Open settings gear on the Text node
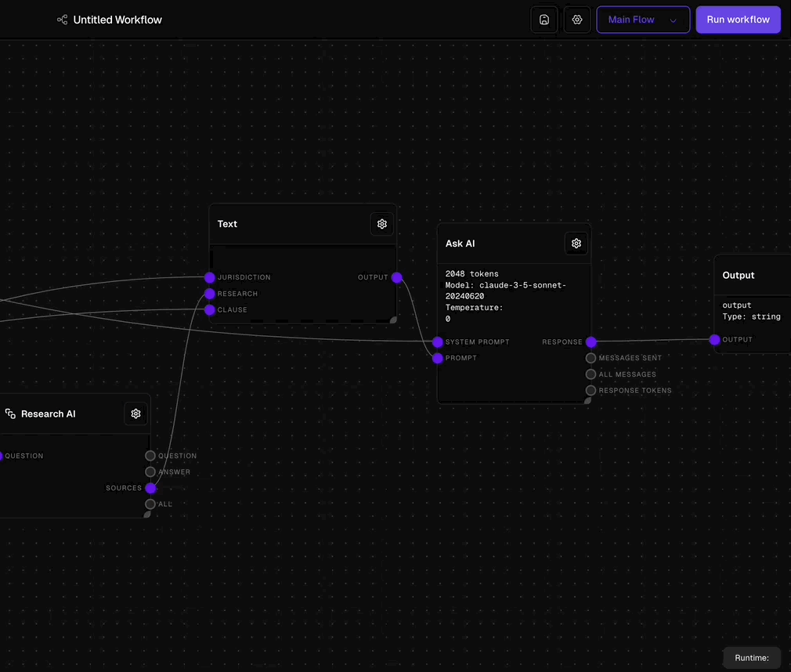The height and width of the screenshot is (672, 791). 381,223
